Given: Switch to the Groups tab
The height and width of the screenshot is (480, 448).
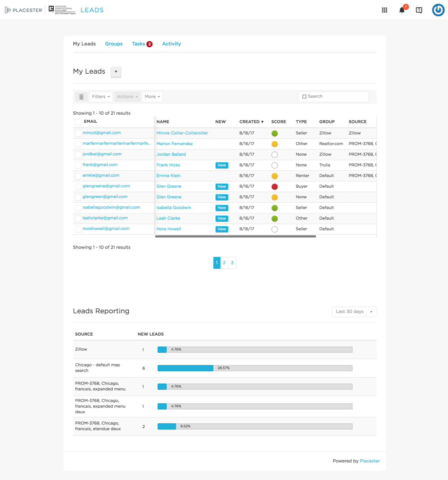Looking at the screenshot, I should coord(114,44).
